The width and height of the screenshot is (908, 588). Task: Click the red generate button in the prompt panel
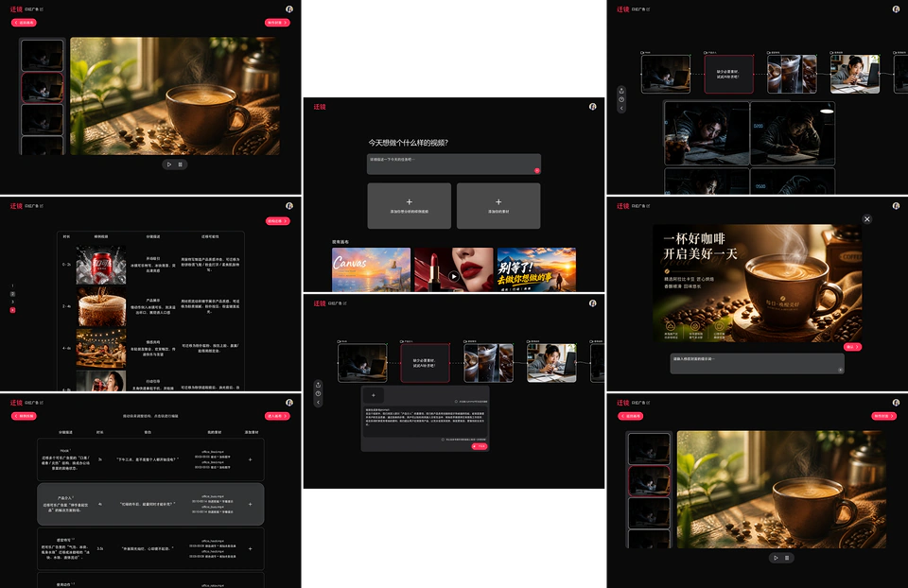[x=480, y=446]
